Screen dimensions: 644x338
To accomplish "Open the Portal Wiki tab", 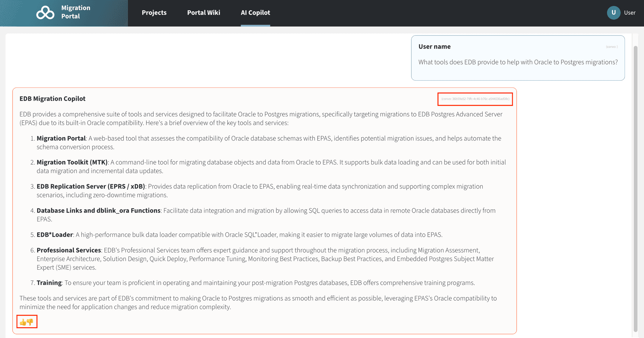I will pyautogui.click(x=204, y=13).
